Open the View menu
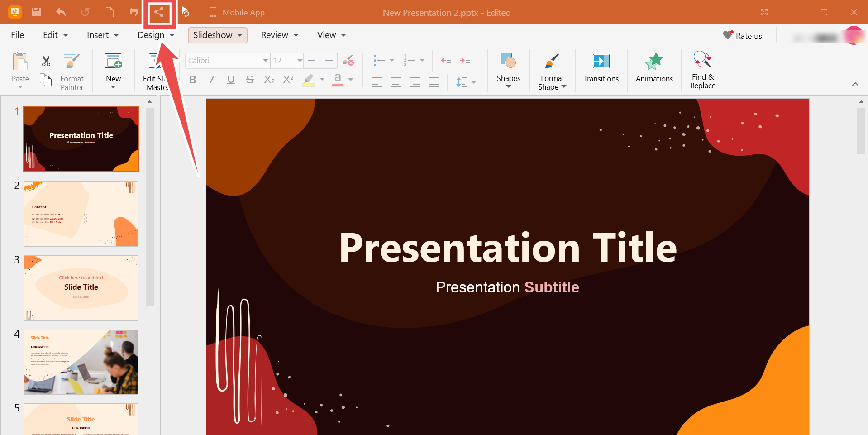Screen dimensions: 868x435 [x=332, y=35]
